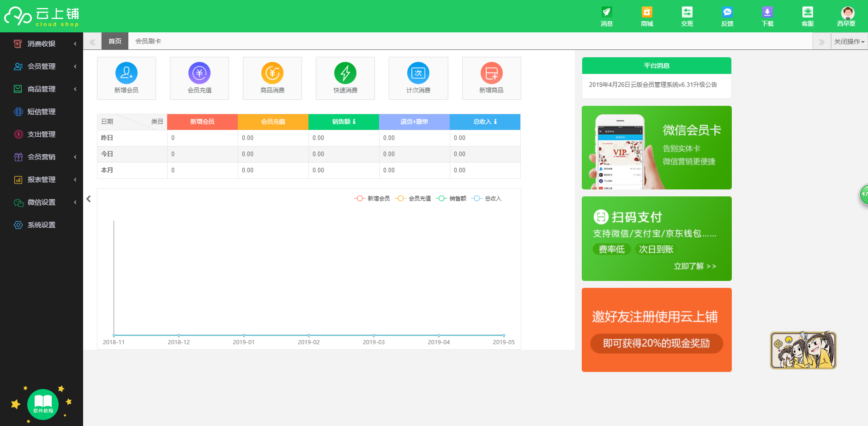Open the 计次消费 count consumption shortcut
Image resolution: width=868 pixels, height=426 pixels.
click(418, 78)
